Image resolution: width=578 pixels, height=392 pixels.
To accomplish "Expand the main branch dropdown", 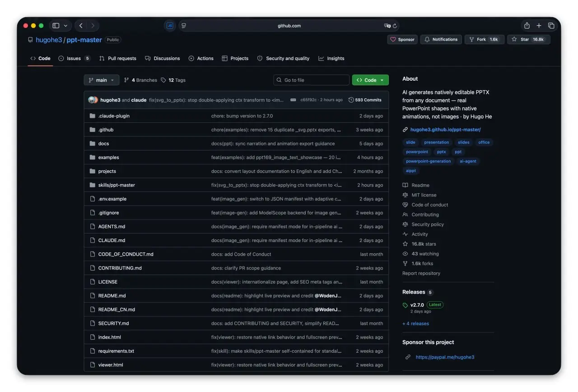I will point(102,80).
